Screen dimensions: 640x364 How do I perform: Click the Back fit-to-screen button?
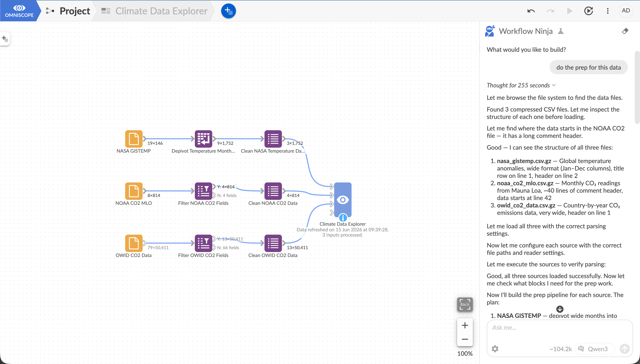(465, 304)
